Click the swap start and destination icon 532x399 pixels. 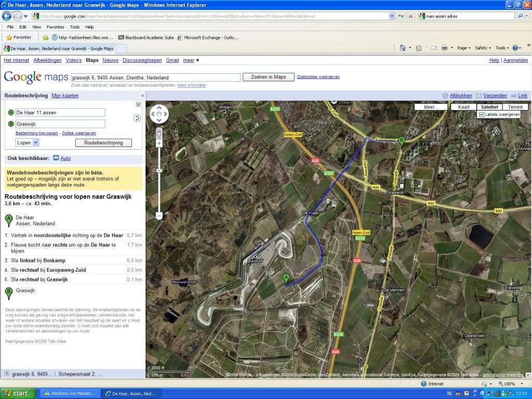pyautogui.click(x=137, y=118)
